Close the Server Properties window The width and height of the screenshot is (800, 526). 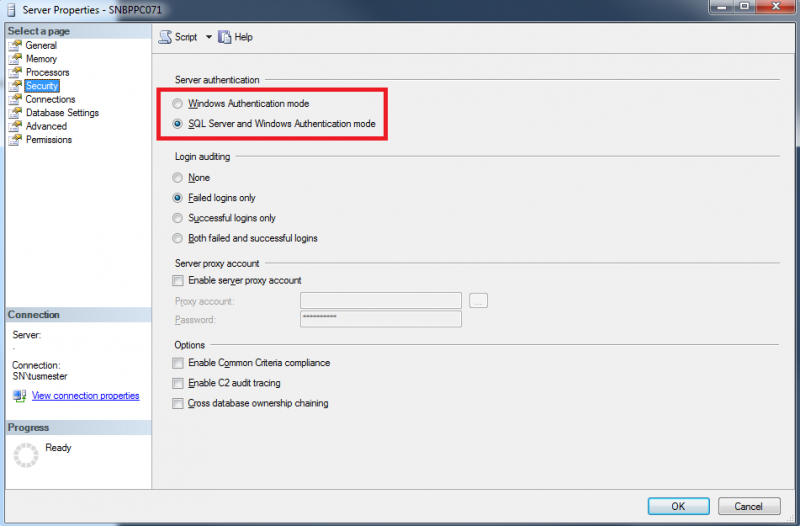click(776, 6)
